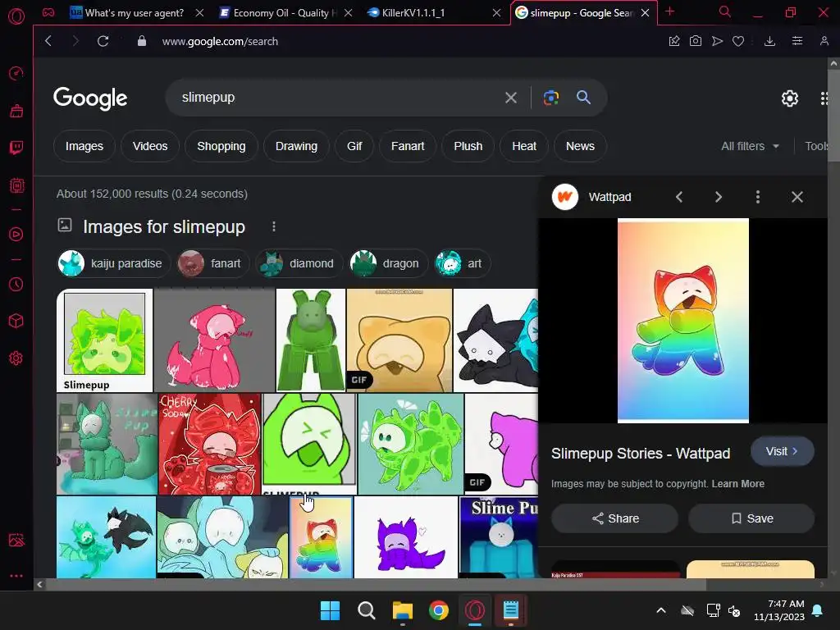Viewport: 840px width, 630px height.
Task: Open a new tab with plus
Action: click(669, 11)
